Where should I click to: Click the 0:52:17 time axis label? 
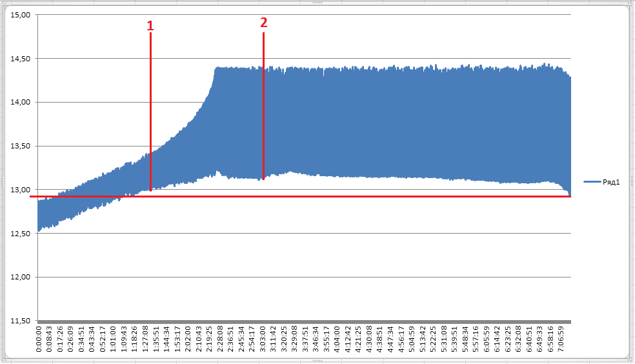[x=103, y=339]
